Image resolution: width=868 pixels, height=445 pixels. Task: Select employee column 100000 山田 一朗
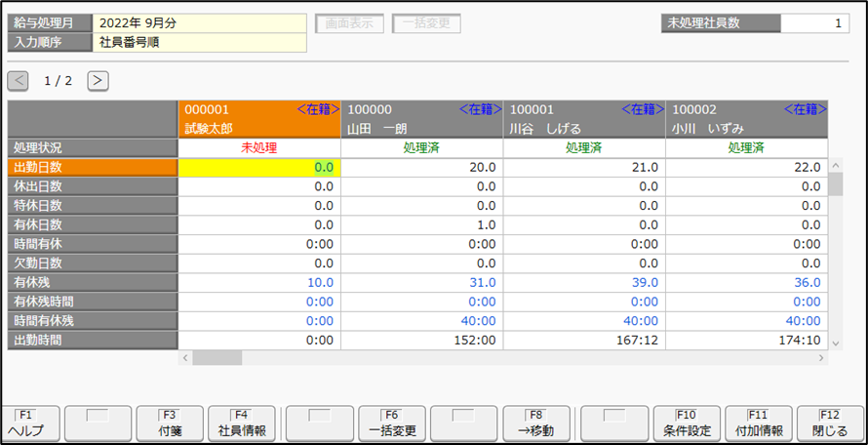pos(421,118)
